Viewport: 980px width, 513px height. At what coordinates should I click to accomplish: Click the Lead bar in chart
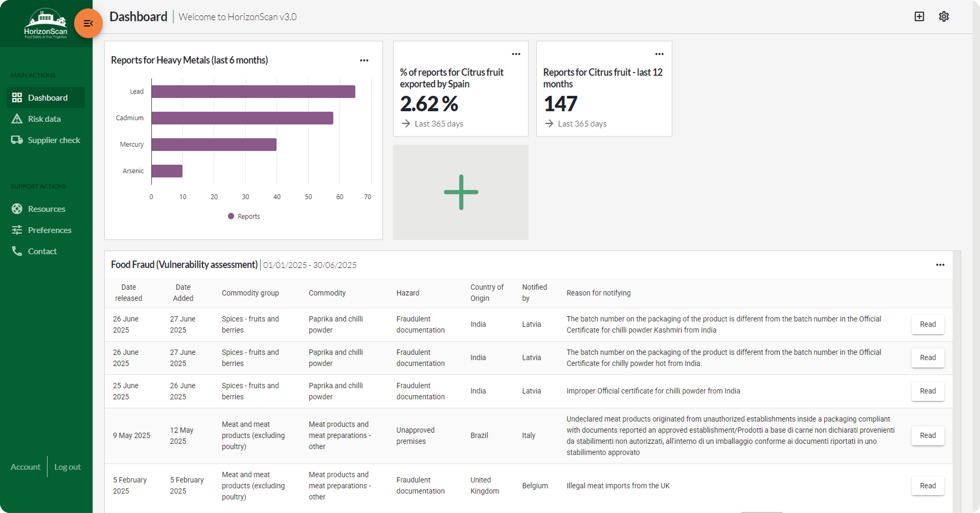tap(253, 92)
